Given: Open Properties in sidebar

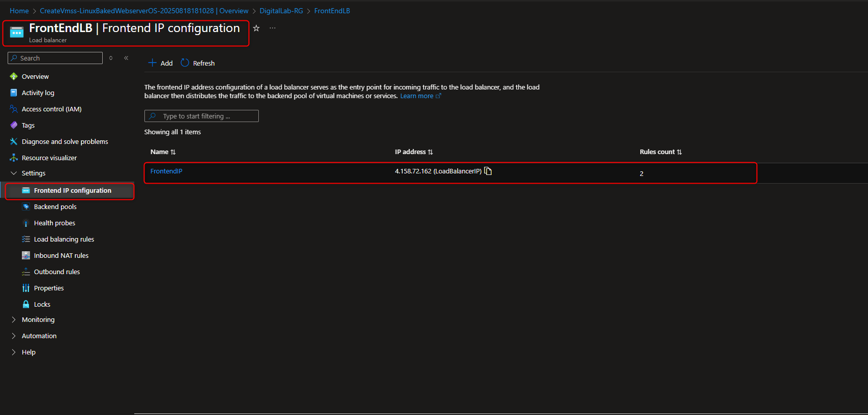Looking at the screenshot, I should (x=49, y=288).
